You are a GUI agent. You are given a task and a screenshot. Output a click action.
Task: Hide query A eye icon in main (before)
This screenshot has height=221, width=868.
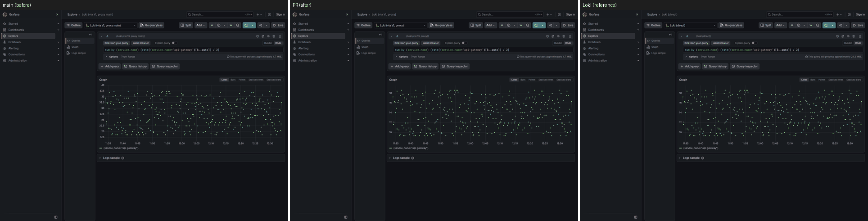(x=268, y=36)
